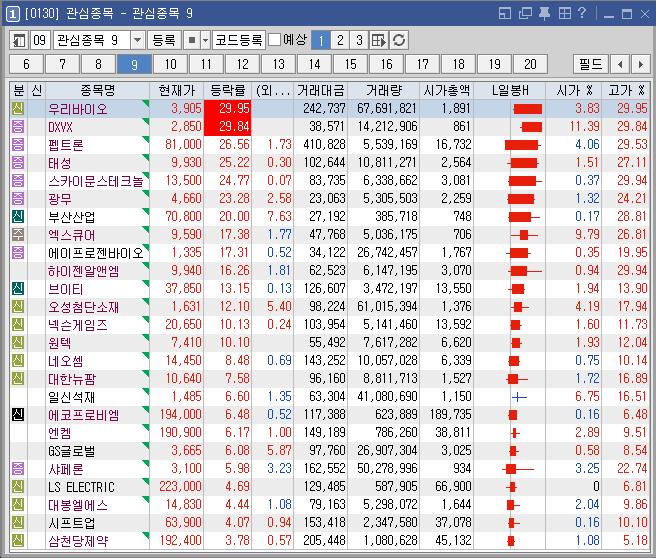
Task: Click the 증 badge for 펩트론
Action: coord(18,144)
